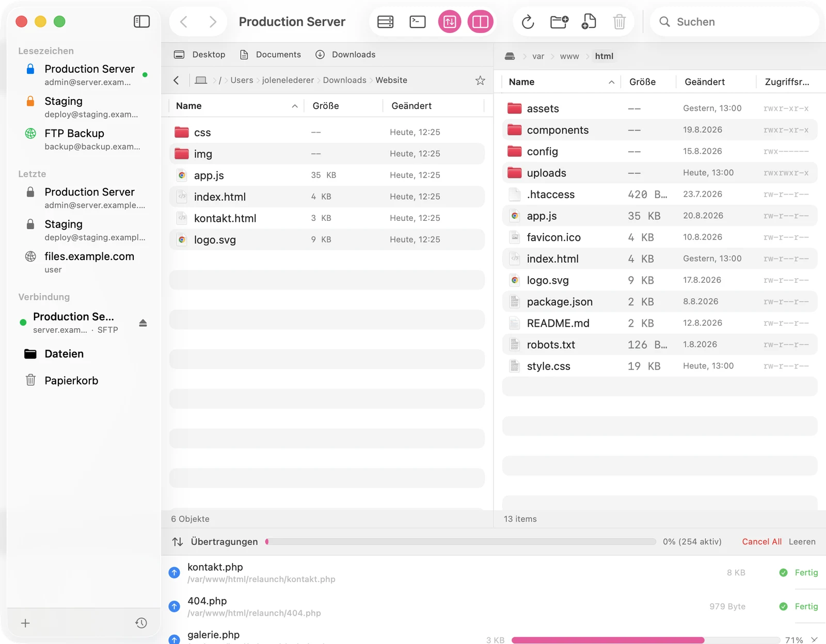The width and height of the screenshot is (826, 644).
Task: Click the trash delete icon in toolbar
Action: point(619,22)
